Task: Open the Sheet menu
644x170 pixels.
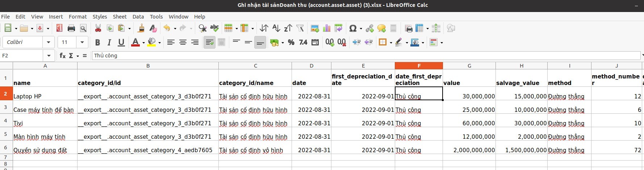Action: 120,17
